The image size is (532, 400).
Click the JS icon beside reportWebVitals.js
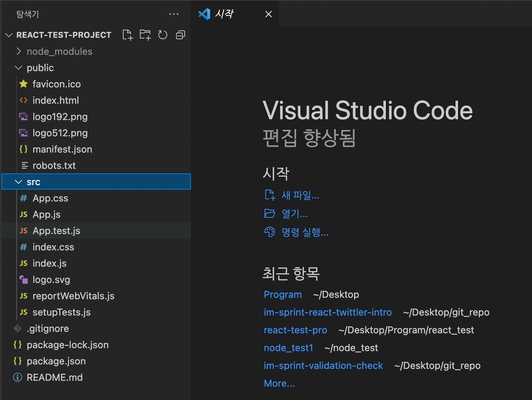24,296
